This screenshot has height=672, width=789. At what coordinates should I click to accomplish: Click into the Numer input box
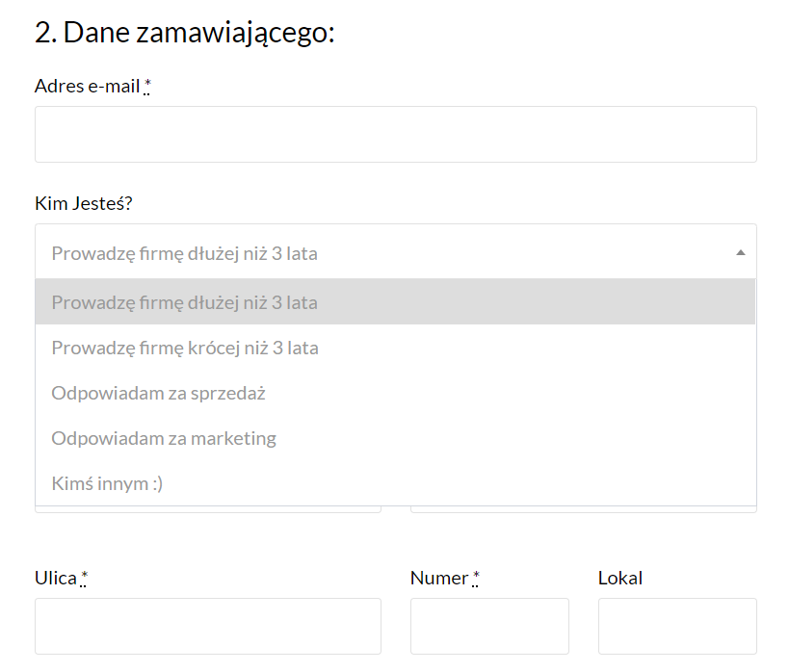(x=489, y=627)
